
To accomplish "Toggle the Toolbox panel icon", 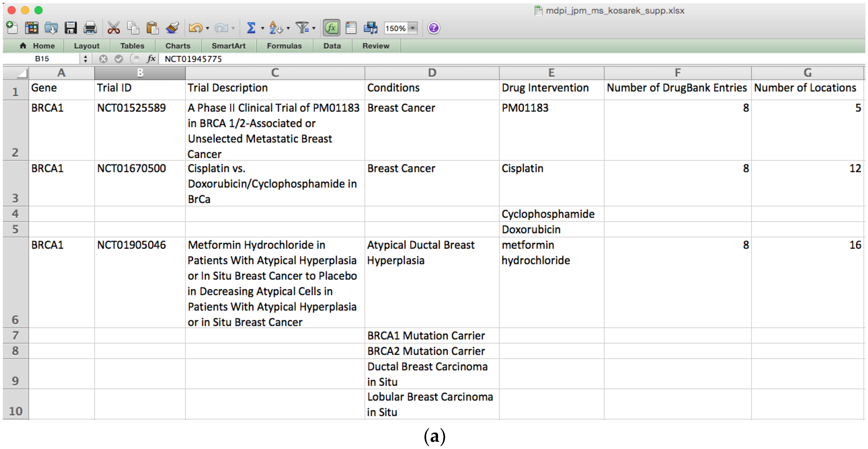I will tap(351, 28).
